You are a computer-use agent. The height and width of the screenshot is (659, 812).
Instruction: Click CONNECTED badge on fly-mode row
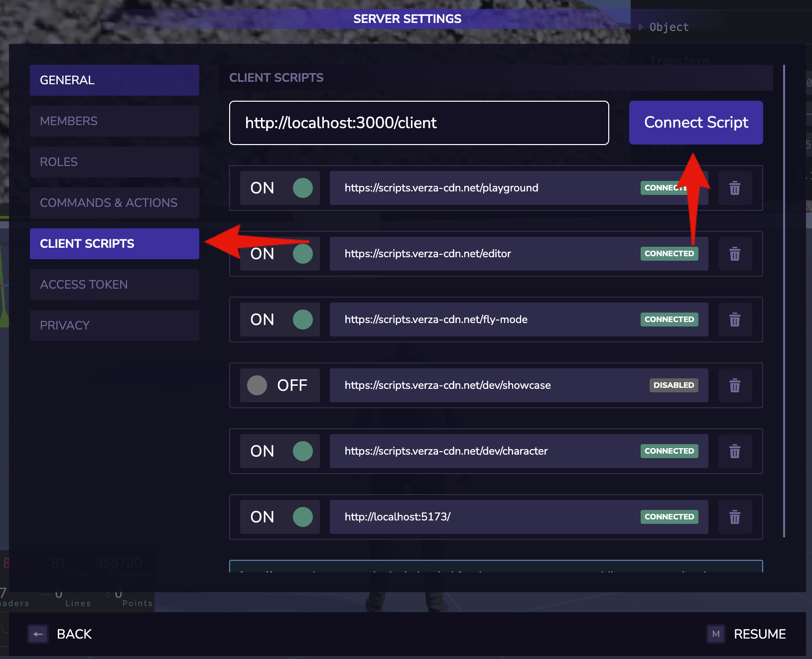pos(669,320)
